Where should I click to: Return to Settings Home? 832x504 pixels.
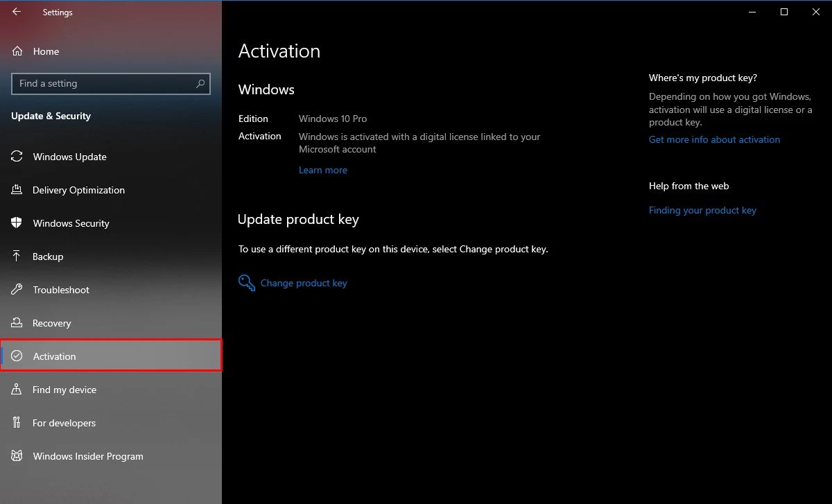click(x=111, y=51)
